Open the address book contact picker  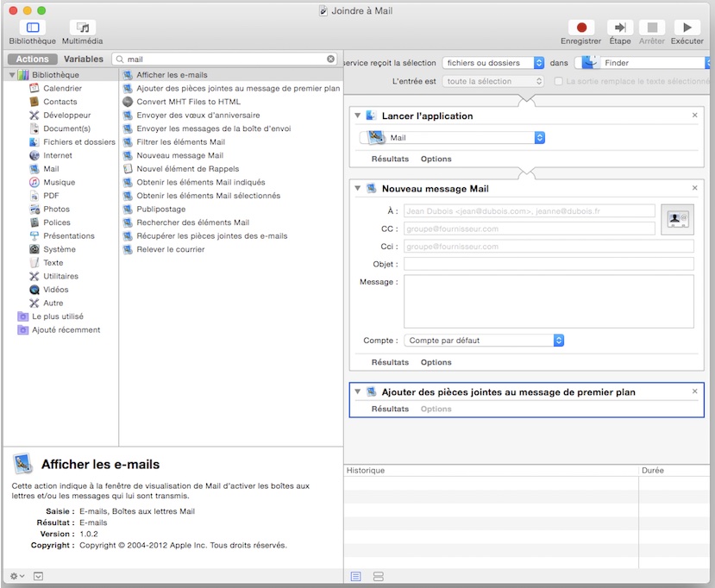[x=678, y=219]
